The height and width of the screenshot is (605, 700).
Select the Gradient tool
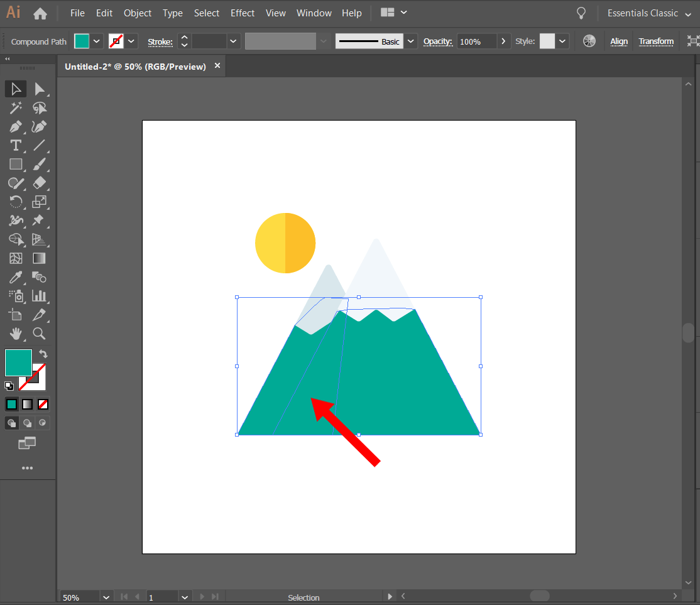point(40,258)
